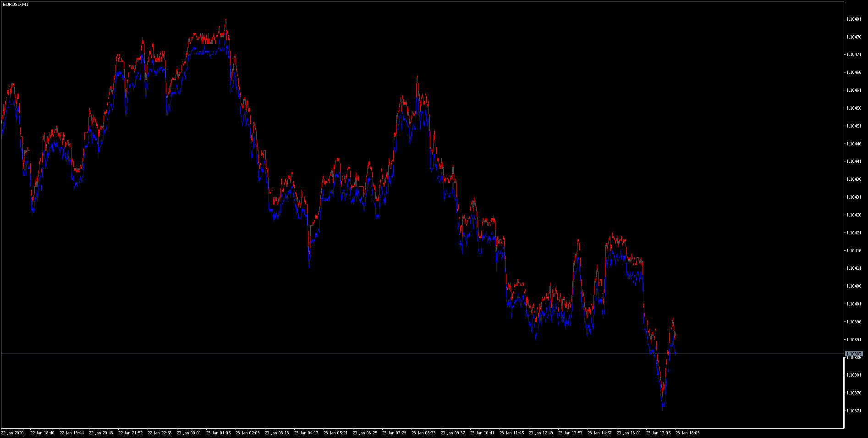Click price axis label 1.10451
Image resolution: width=868 pixels, height=438 pixels.
854,126
